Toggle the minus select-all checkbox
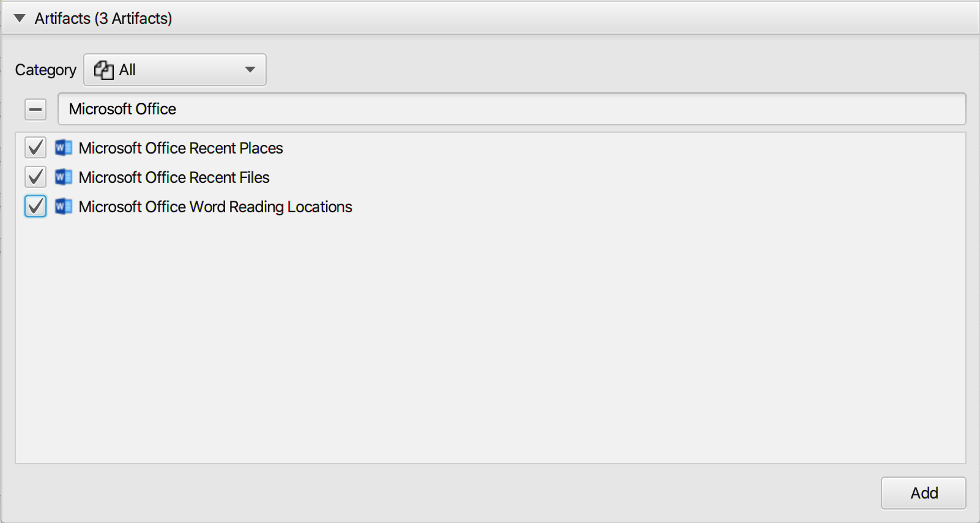This screenshot has height=523, width=980. (x=35, y=109)
